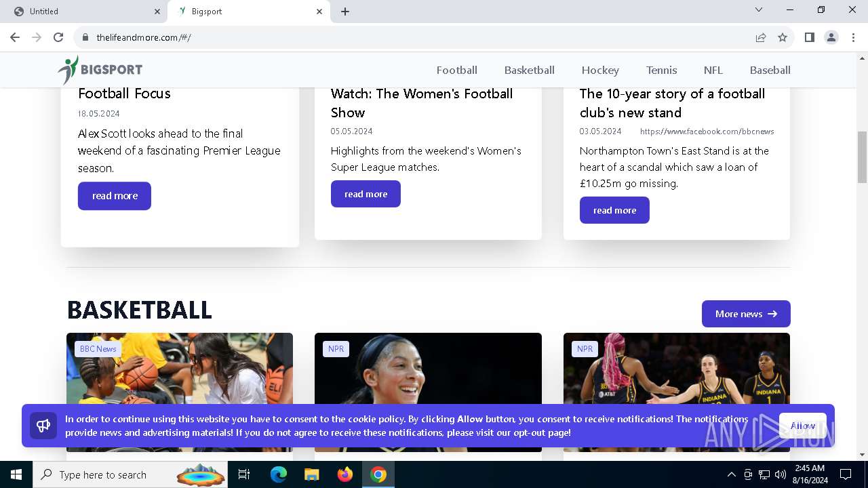Click the BASKETBALL section heading
Image resolution: width=868 pixels, height=488 pixels.
[x=140, y=310]
